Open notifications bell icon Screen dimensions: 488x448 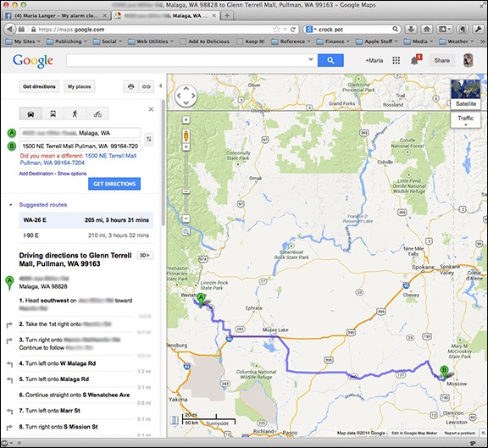point(415,60)
